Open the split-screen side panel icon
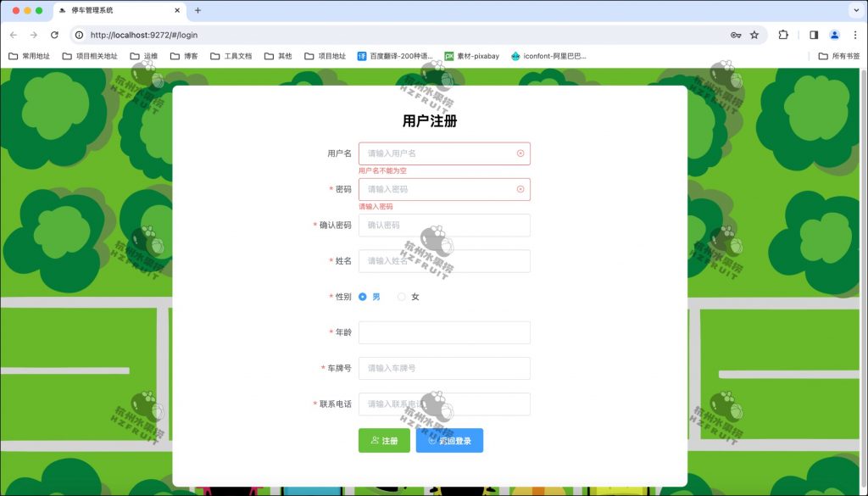The height and width of the screenshot is (496, 868). 814,36
